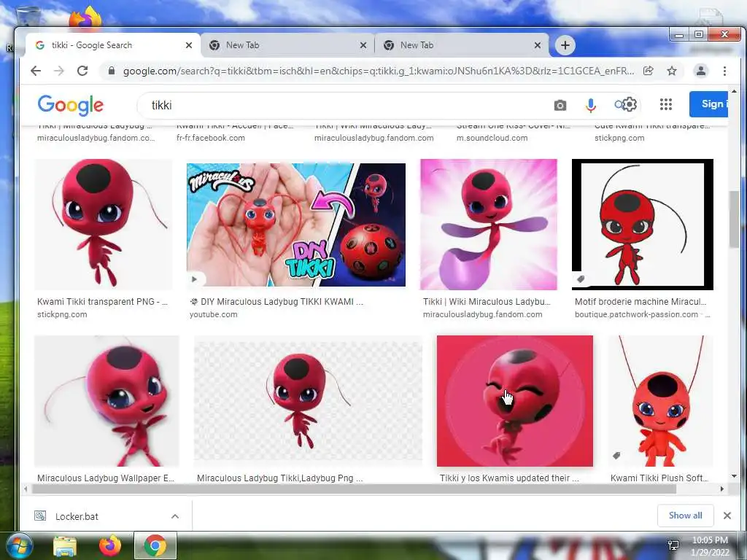Open the Chrome profile avatar icon

tap(701, 71)
